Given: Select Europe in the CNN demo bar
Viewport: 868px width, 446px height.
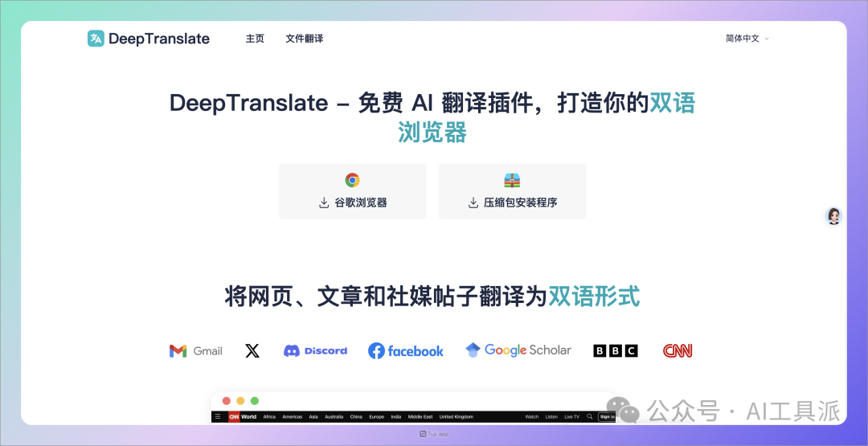Looking at the screenshot, I should pyautogui.click(x=376, y=417).
